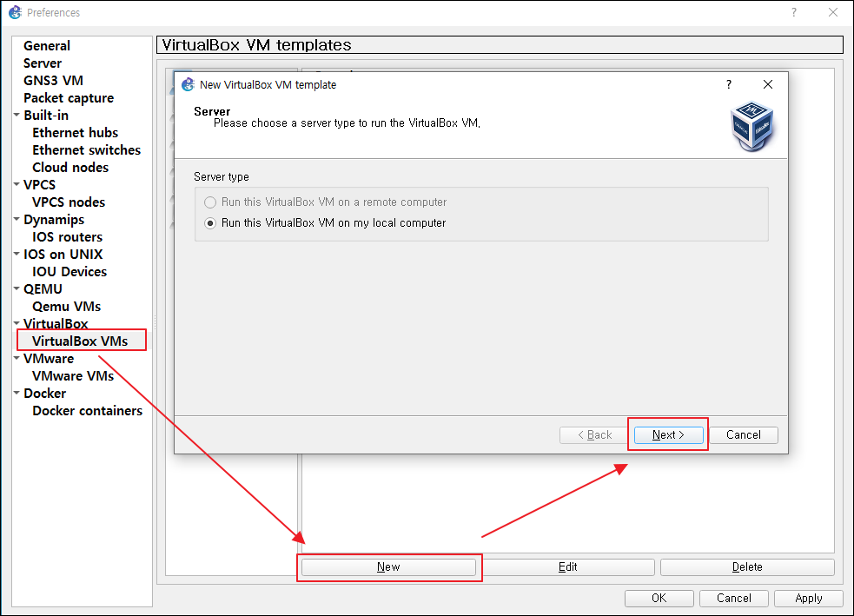Click the GNS3 icon in Preferences title bar

[16, 12]
